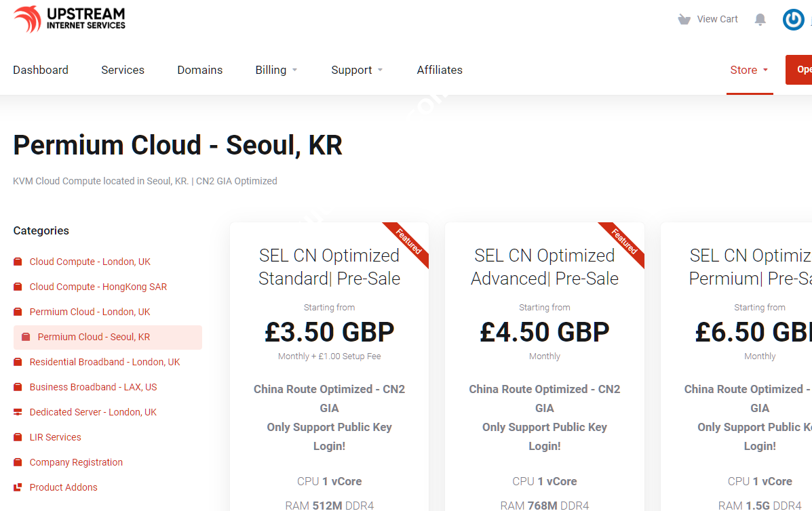Expand the Support dropdown menu
The image size is (812, 511).
tap(357, 70)
